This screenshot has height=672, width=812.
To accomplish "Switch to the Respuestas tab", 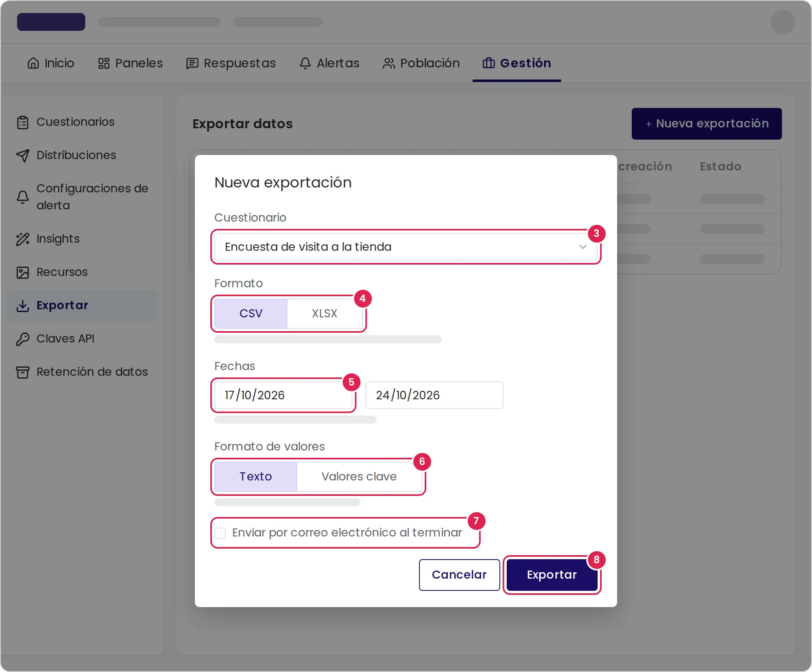I will pyautogui.click(x=231, y=63).
